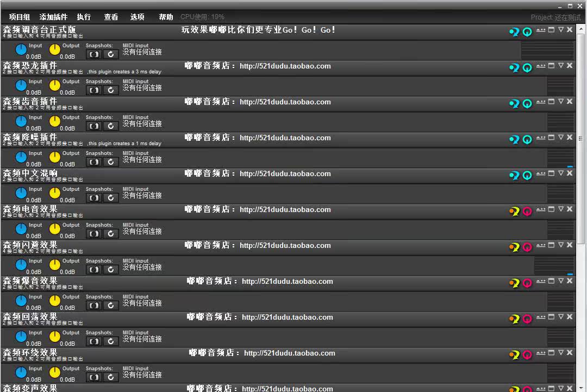The height and width of the screenshot is (392, 587).
Task: Toggle green power circle on 森频调音台正式版
Action: point(527,32)
